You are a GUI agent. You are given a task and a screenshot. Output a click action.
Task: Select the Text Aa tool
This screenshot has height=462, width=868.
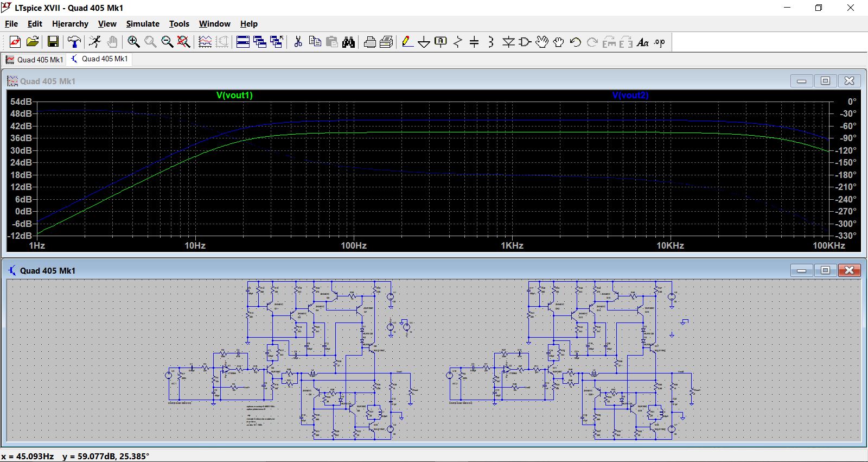(643, 42)
